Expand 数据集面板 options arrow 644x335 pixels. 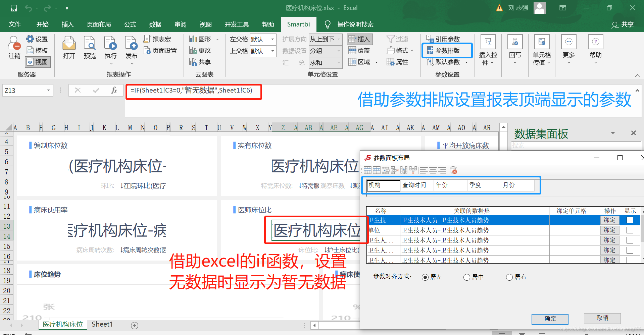click(x=613, y=133)
